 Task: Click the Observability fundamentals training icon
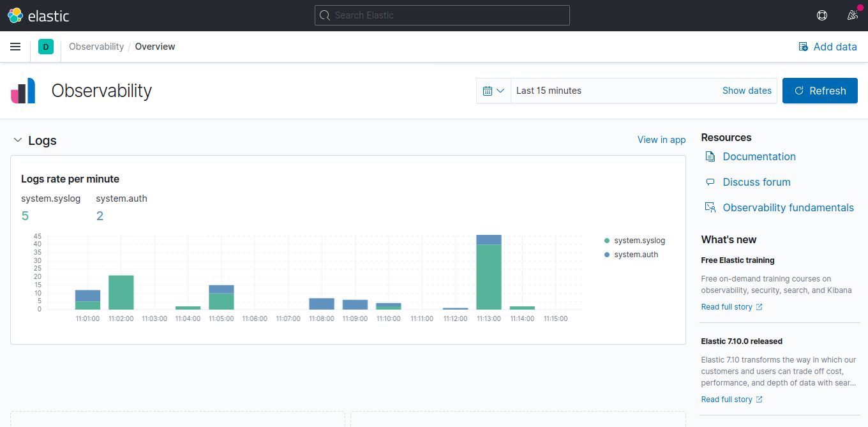point(710,207)
